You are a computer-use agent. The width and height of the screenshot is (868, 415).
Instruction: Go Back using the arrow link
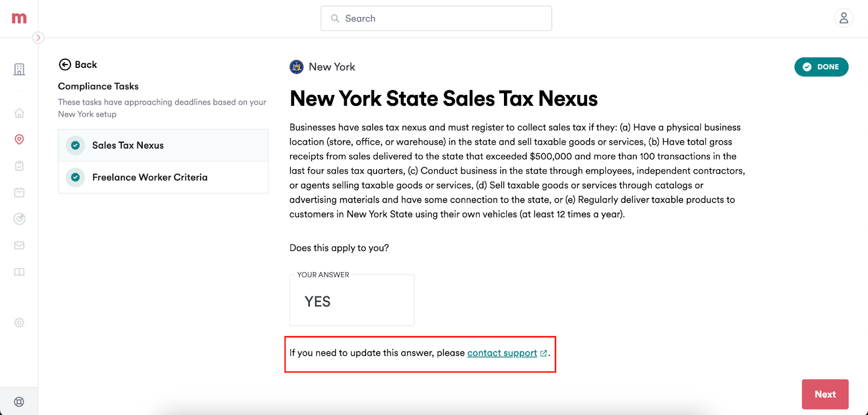click(78, 65)
